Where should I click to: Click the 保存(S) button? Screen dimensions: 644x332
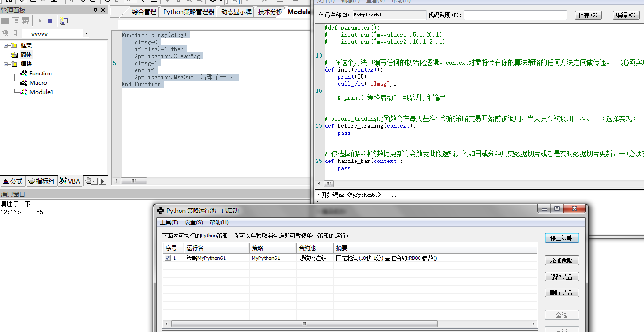[x=588, y=15]
